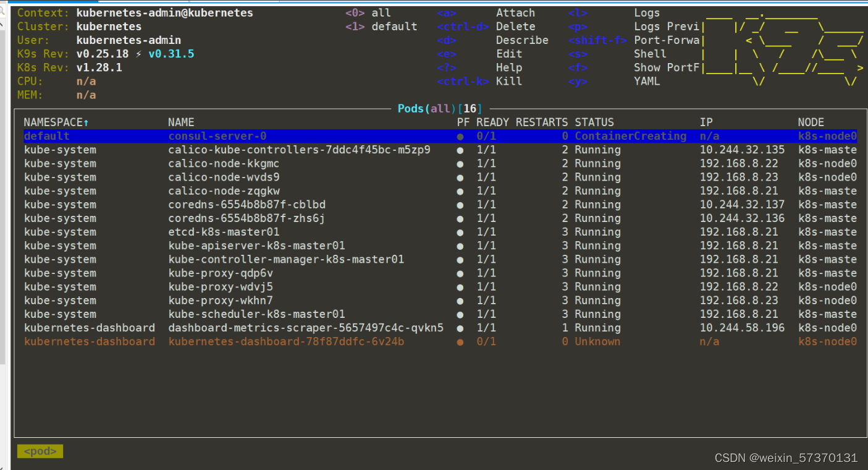Select the kube-proxy-qdp6v pod
The width and height of the screenshot is (868, 470).
pyautogui.click(x=440, y=273)
